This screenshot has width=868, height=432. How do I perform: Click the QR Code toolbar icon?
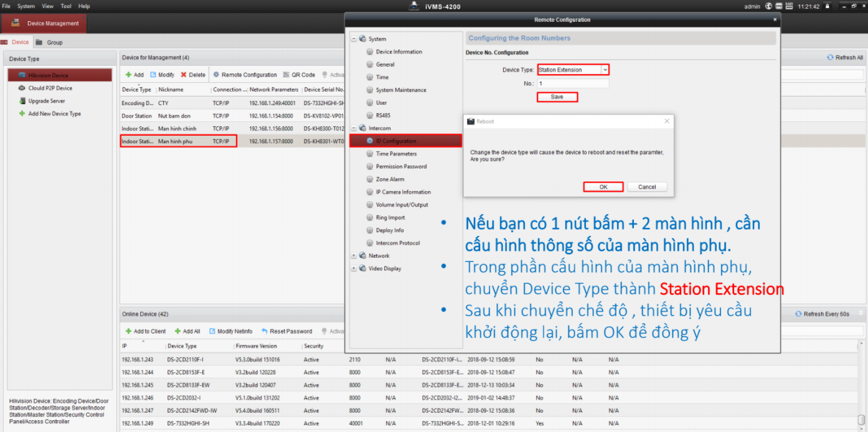click(x=286, y=75)
